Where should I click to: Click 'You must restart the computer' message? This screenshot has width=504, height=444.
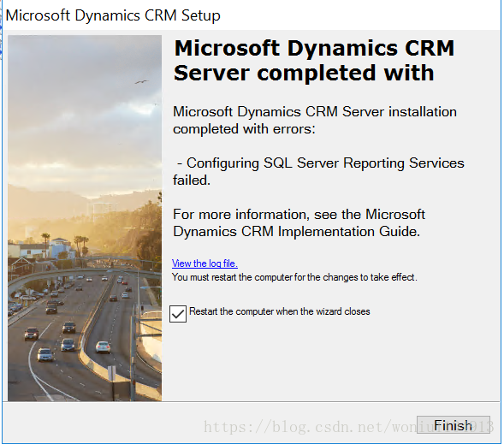coord(294,277)
